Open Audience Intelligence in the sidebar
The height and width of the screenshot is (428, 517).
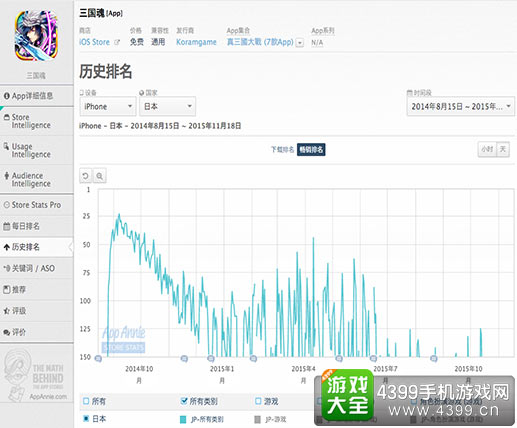click(36, 179)
